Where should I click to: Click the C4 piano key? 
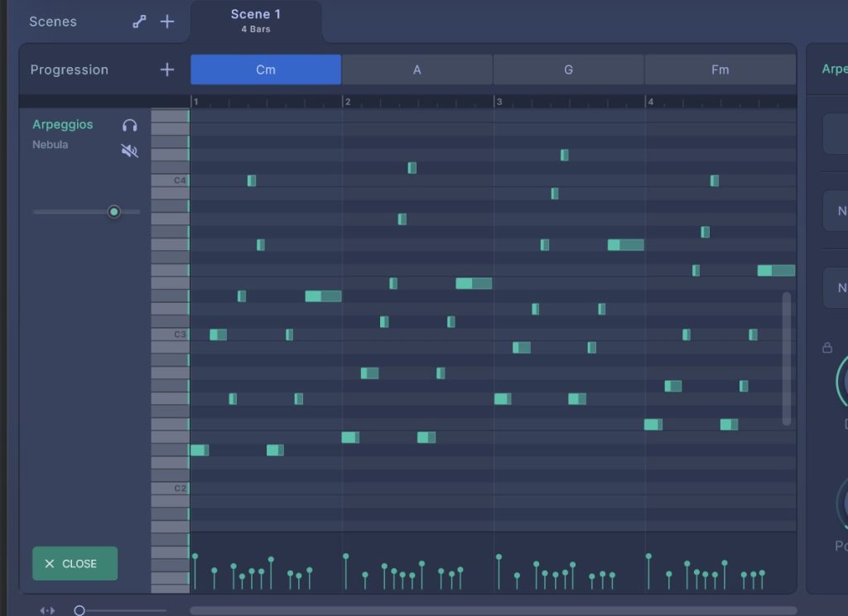pyautogui.click(x=171, y=180)
